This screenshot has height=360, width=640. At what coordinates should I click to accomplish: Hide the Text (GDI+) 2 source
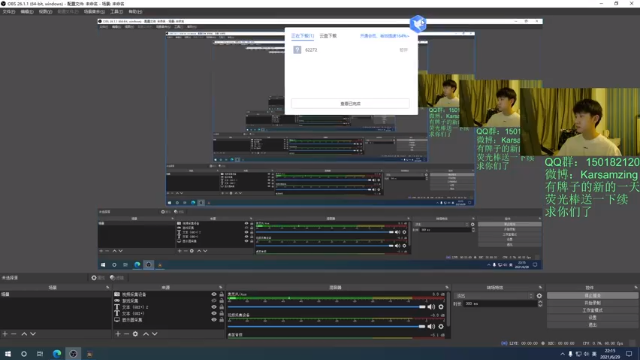(x=214, y=307)
